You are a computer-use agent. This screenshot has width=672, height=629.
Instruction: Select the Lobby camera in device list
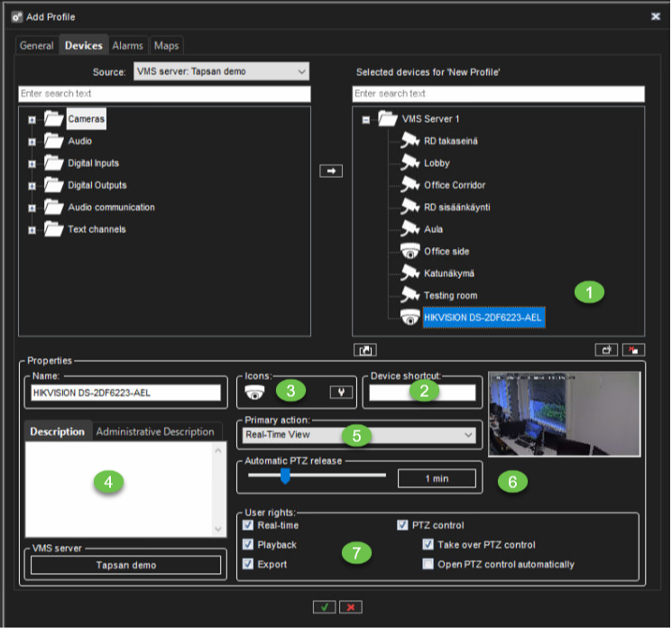click(437, 163)
